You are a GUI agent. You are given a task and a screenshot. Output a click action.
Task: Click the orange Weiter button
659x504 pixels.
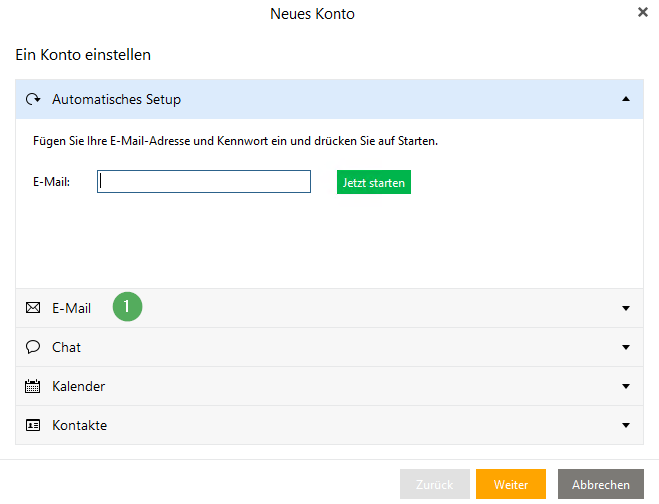511,484
